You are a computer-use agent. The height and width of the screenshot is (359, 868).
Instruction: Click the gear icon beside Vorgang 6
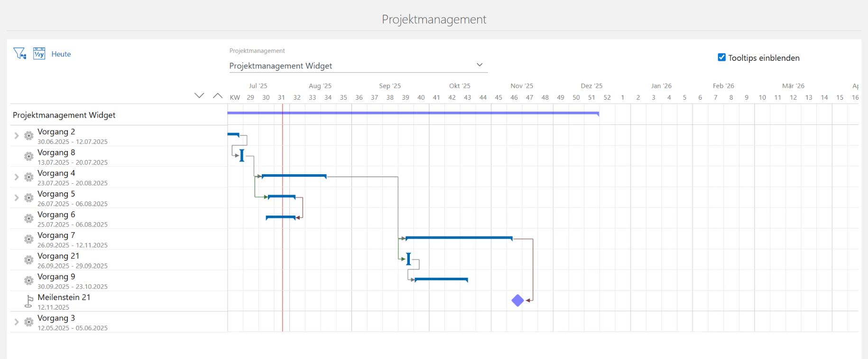[29, 219]
